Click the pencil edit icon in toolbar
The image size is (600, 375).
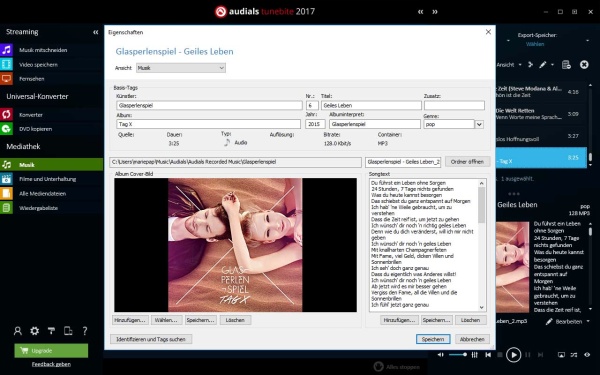543,65
